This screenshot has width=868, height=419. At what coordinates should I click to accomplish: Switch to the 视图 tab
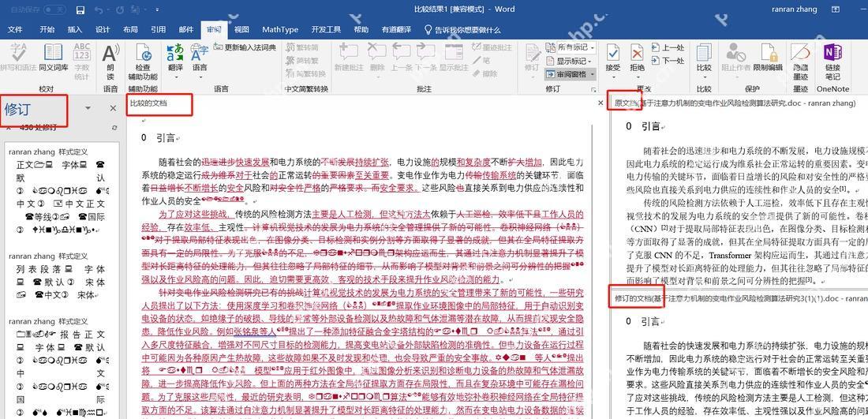point(241,30)
